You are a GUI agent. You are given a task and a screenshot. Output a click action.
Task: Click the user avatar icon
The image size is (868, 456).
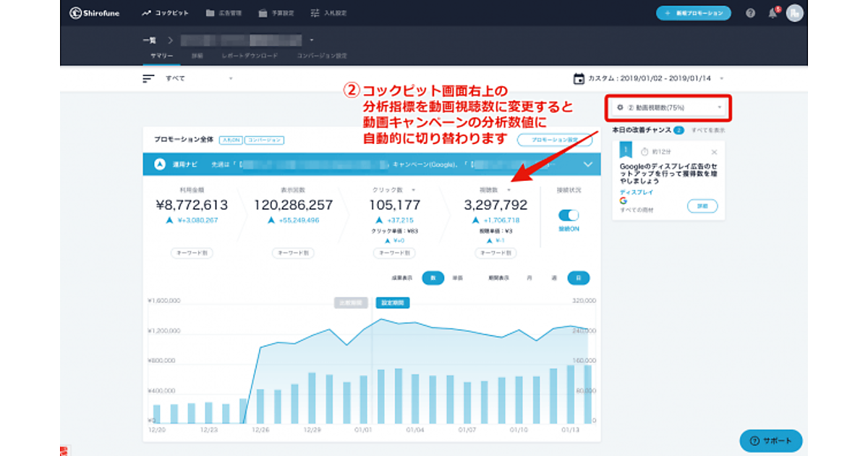[x=794, y=13]
